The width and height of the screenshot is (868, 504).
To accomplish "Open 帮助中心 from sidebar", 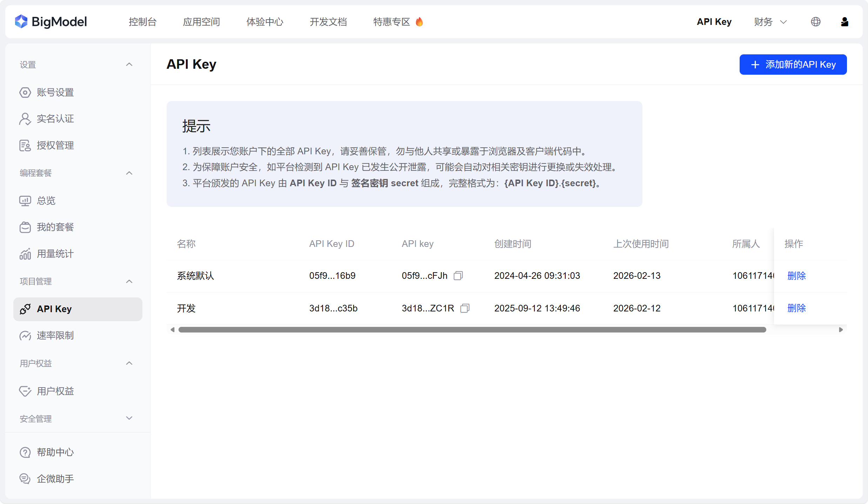I will [x=55, y=452].
